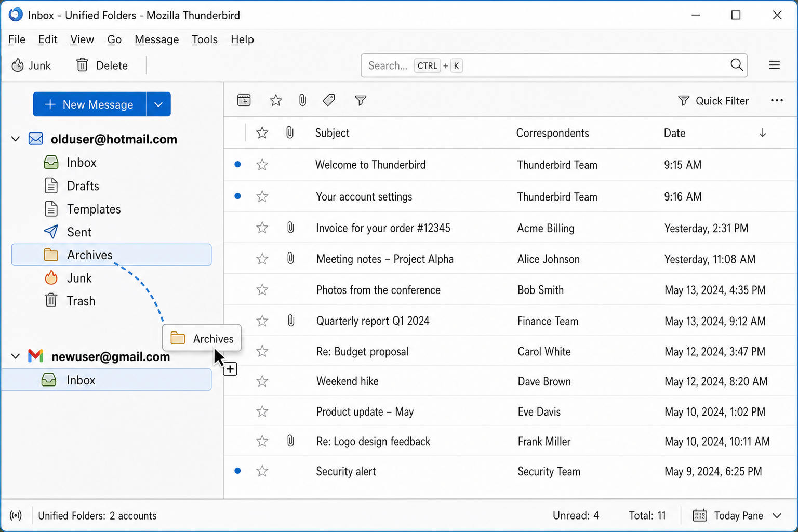The width and height of the screenshot is (798, 532).
Task: Filter starred messages in quick filter bar
Action: pyautogui.click(x=276, y=100)
